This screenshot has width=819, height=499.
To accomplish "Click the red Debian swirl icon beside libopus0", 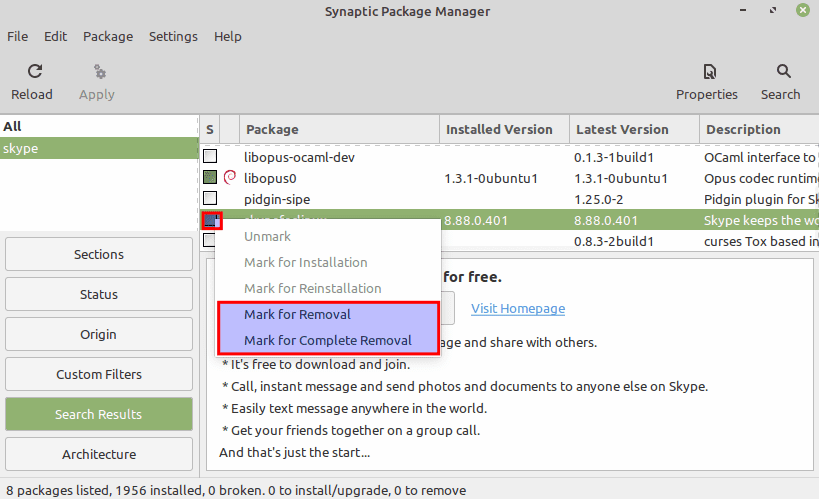I will [x=229, y=178].
